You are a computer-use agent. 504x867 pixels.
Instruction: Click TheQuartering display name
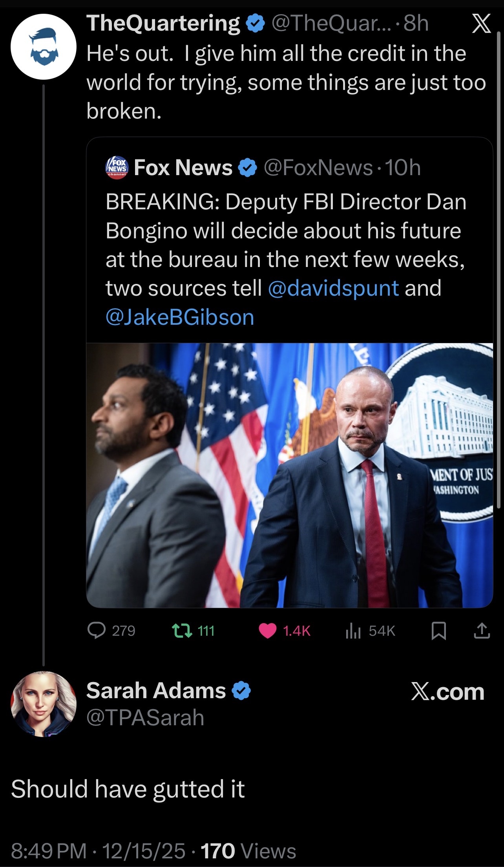[x=163, y=23]
